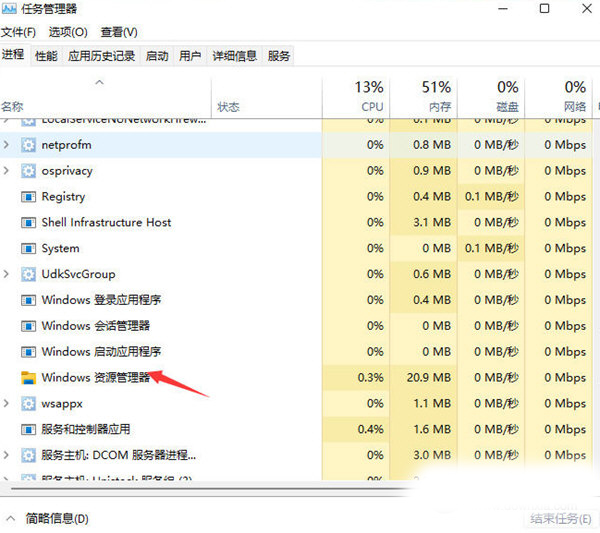Collapse to 简略信息 view with chevron
Screen dimensions: 600x533
point(11,519)
